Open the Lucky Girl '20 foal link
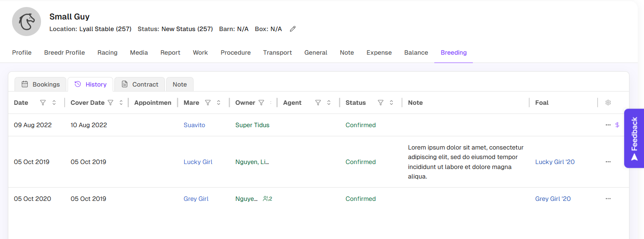This screenshot has width=644, height=239. (555, 162)
